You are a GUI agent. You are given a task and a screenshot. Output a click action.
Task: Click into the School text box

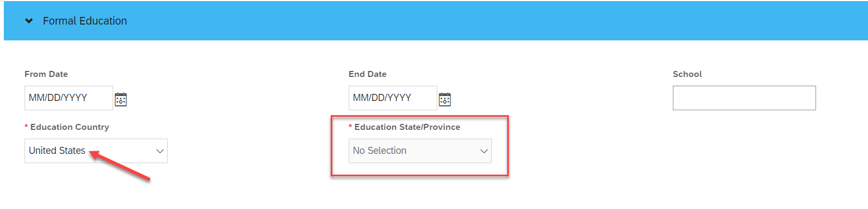point(744,98)
